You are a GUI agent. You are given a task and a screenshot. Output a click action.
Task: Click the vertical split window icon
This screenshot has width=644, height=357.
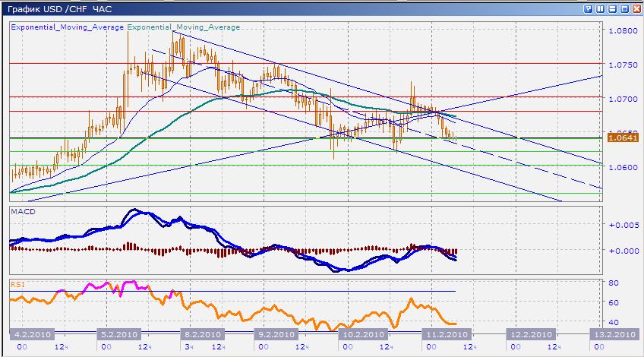(x=601, y=8)
